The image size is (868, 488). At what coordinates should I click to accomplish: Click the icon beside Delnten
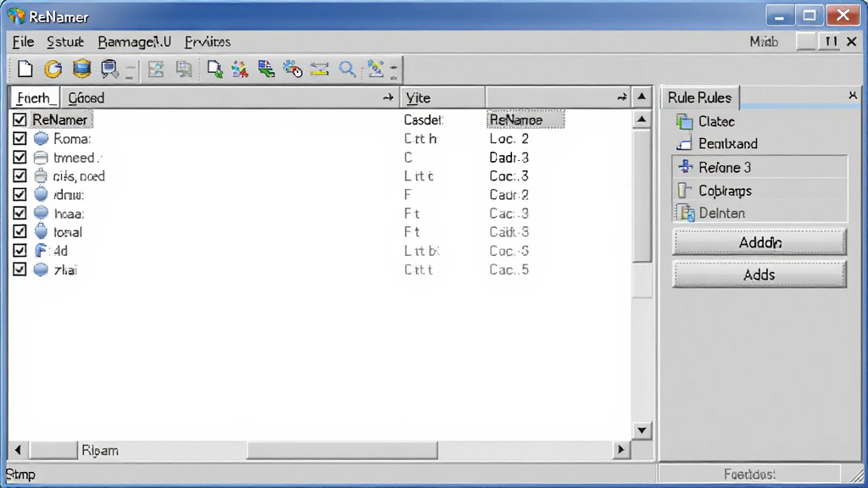(686, 213)
